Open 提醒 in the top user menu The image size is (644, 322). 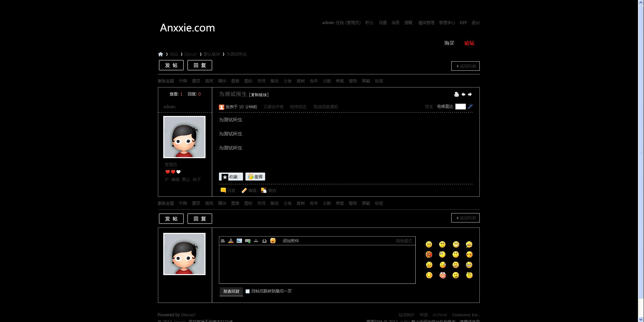408,23
